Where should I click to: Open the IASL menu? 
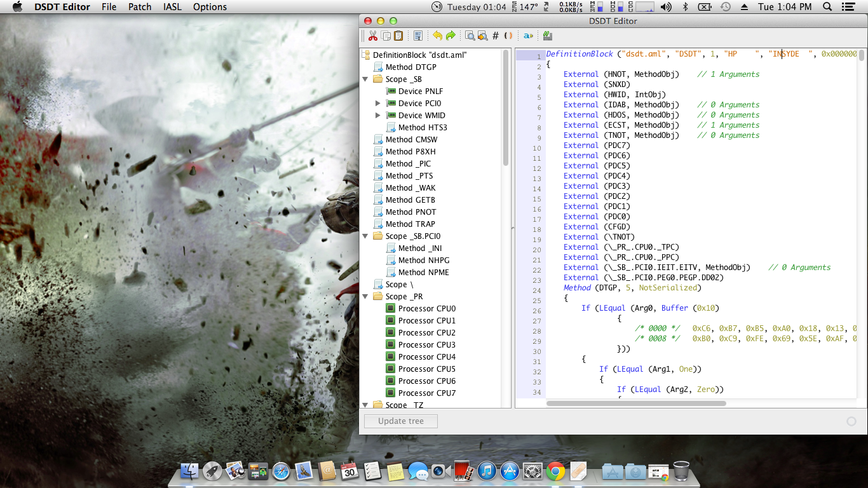[x=173, y=7]
